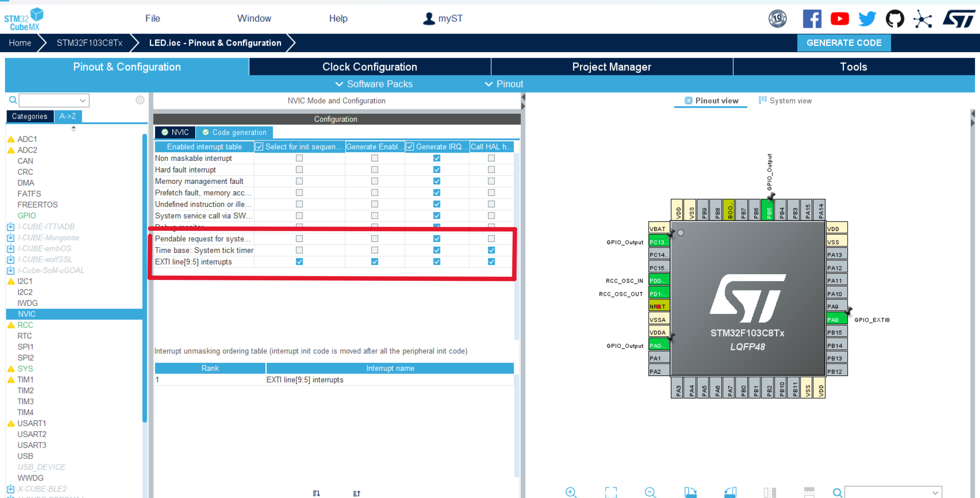Click the download icon beside I-CUBE-ITTIADB

click(11, 227)
